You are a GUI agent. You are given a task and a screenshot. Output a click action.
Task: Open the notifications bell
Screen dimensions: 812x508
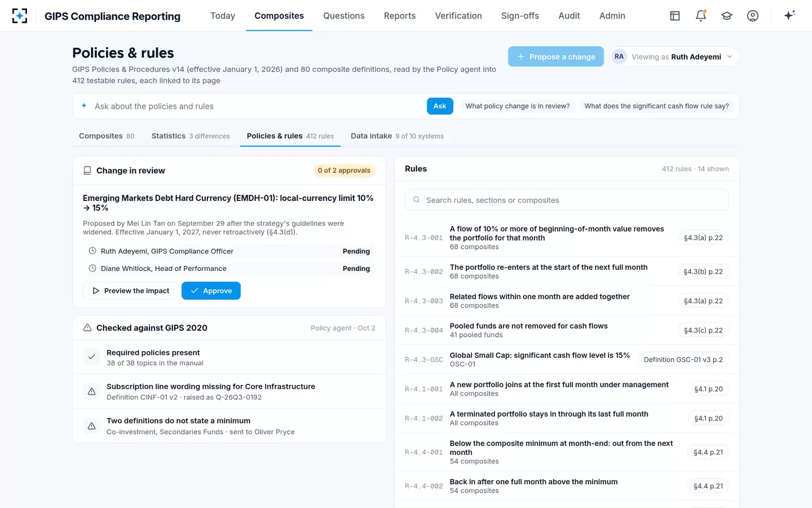(x=701, y=16)
